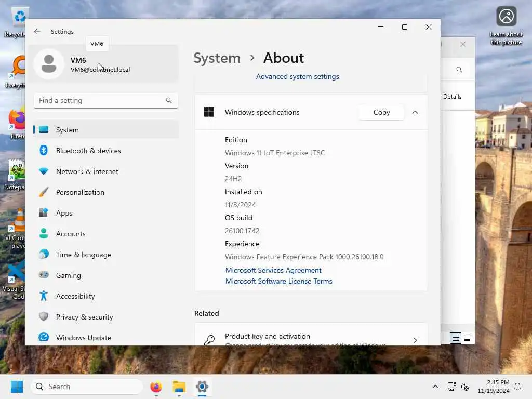Open Microsoft Software License Terms link
532x399 pixels.
pyautogui.click(x=279, y=281)
